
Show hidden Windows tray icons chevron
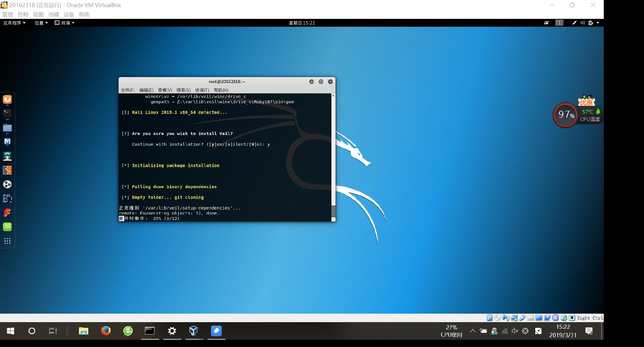tap(472, 331)
